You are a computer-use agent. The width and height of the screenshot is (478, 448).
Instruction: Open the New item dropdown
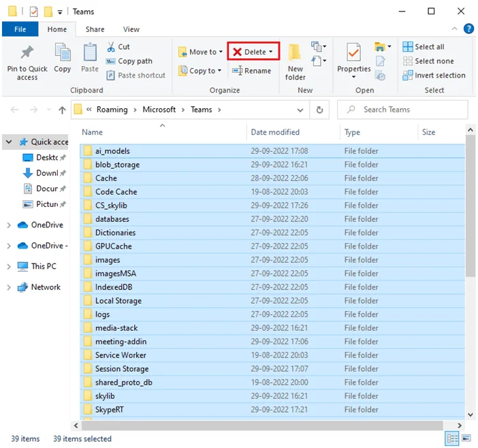319,46
